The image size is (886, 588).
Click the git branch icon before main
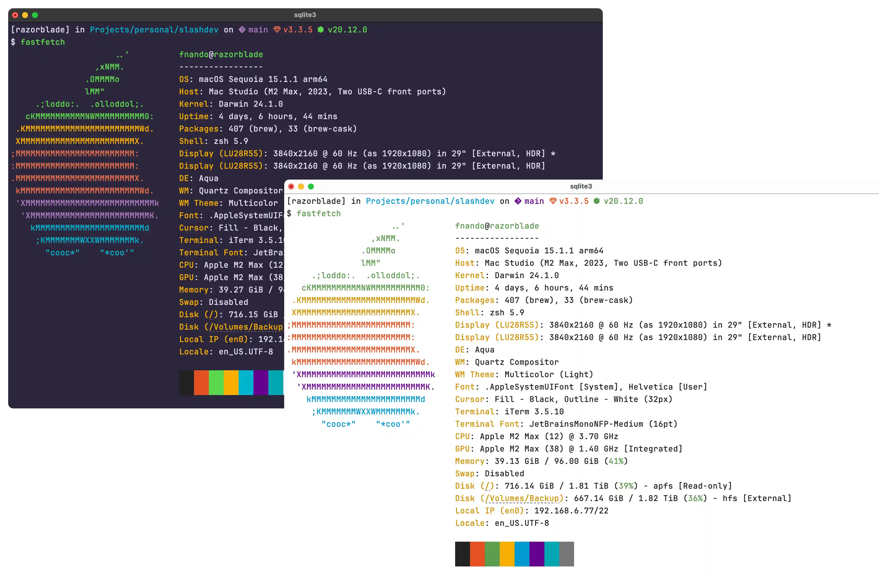[x=518, y=201]
